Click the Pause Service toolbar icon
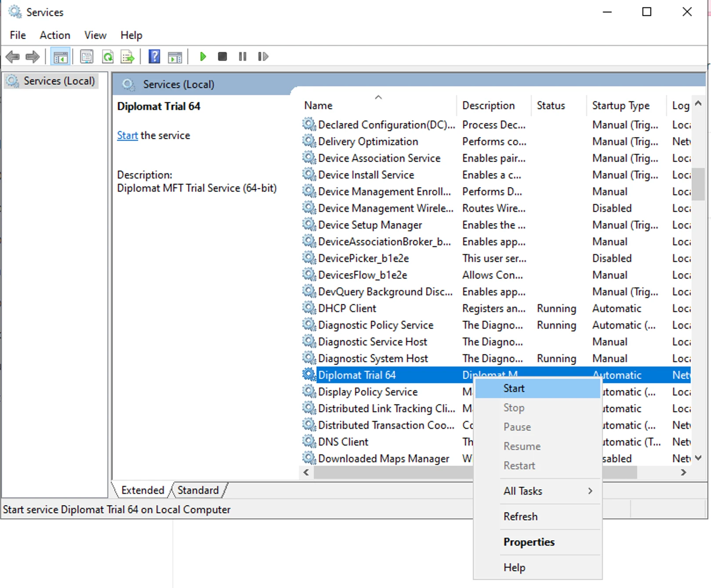Image resolution: width=711 pixels, height=588 pixels. (243, 57)
